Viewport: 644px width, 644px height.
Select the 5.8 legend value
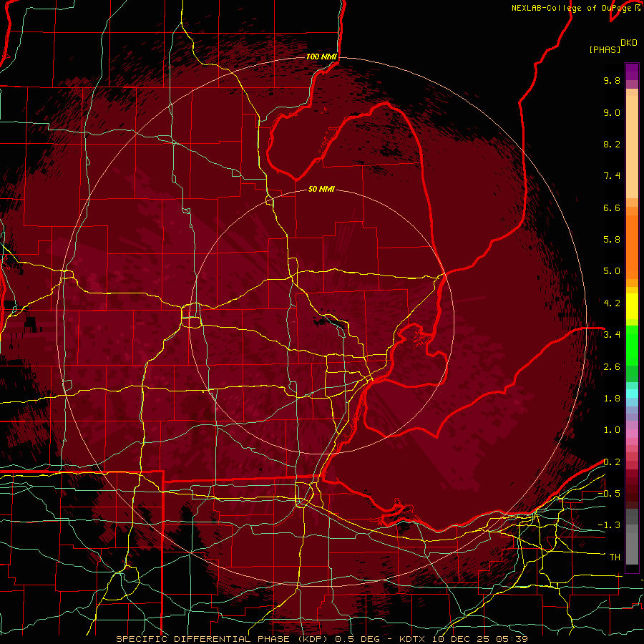click(x=612, y=240)
